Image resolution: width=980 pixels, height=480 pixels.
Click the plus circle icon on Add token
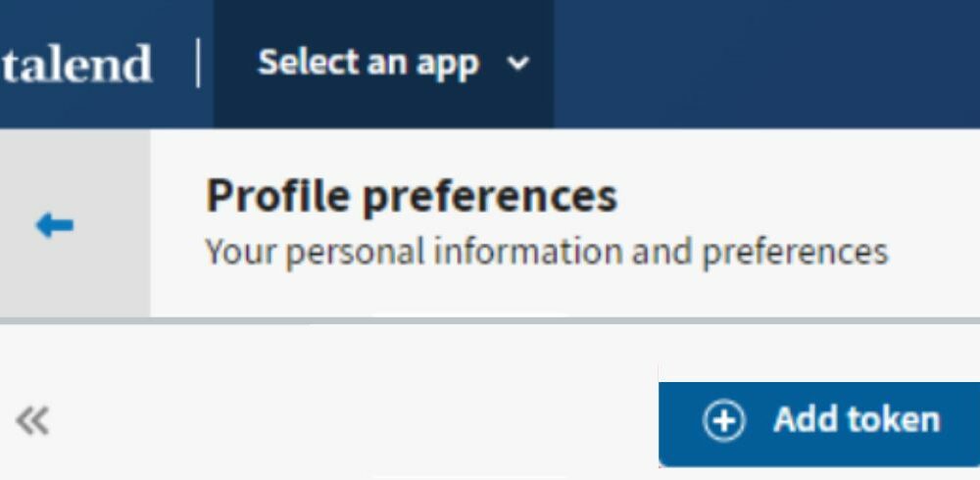point(724,421)
